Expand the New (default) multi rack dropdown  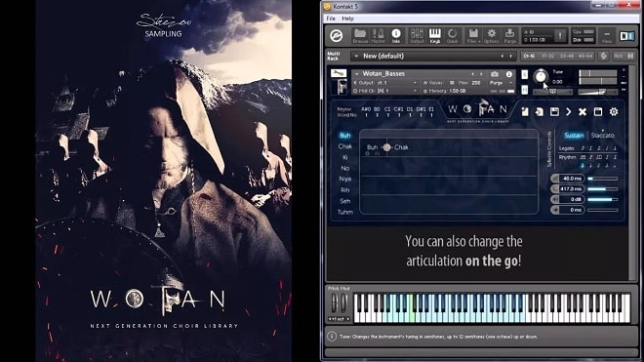point(356,56)
